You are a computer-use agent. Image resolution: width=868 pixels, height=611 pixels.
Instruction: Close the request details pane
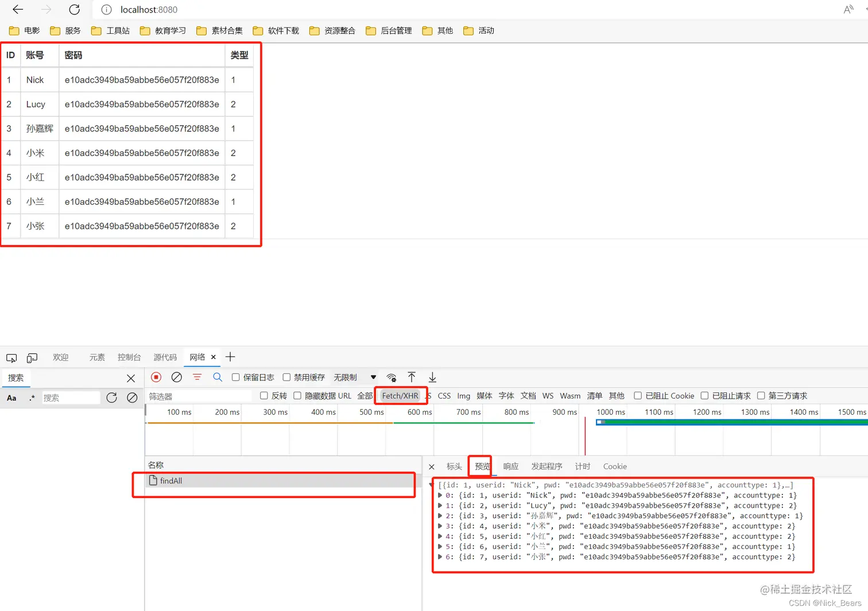pyautogui.click(x=432, y=466)
